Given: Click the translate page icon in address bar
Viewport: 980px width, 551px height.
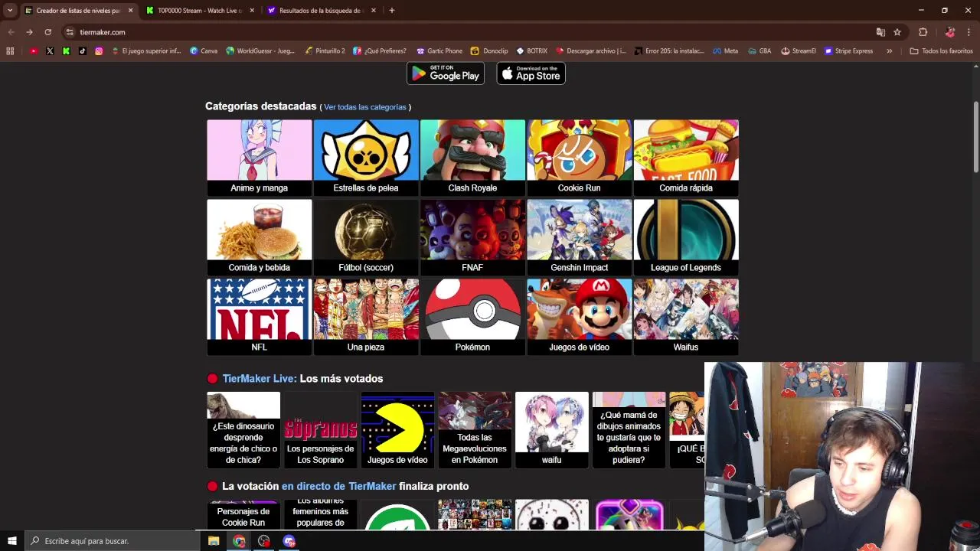Looking at the screenshot, I should [x=880, y=32].
